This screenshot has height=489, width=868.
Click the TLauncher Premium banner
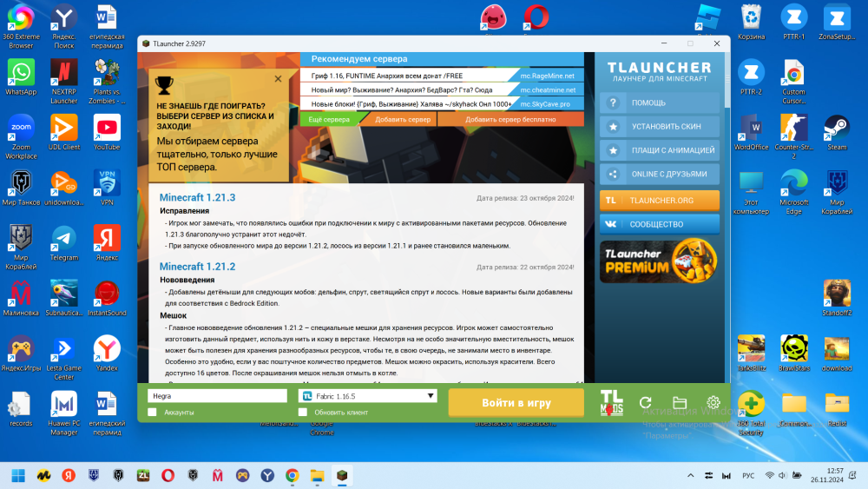659,261
